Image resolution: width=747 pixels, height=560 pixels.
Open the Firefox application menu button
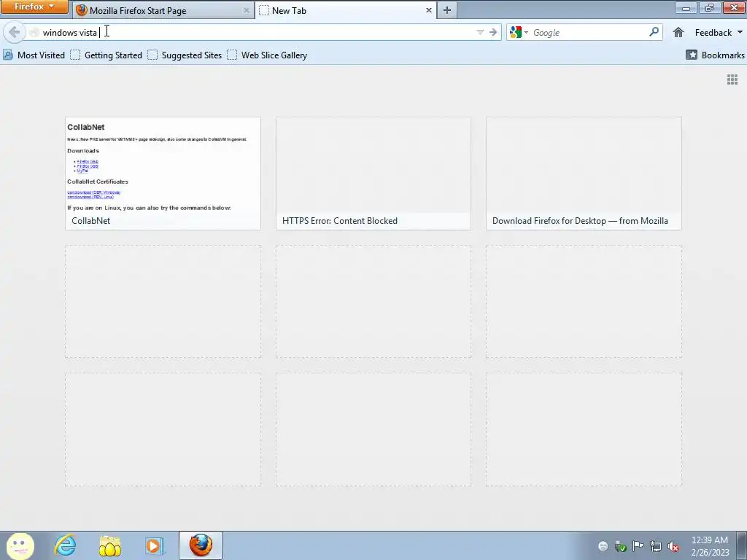point(34,7)
